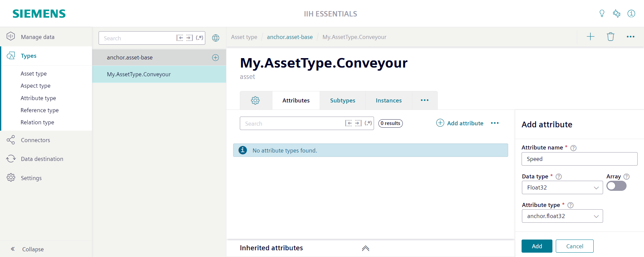Screen dimensions: 644x257
Task: Click the Types sidebar icon
Action: click(x=11, y=55)
